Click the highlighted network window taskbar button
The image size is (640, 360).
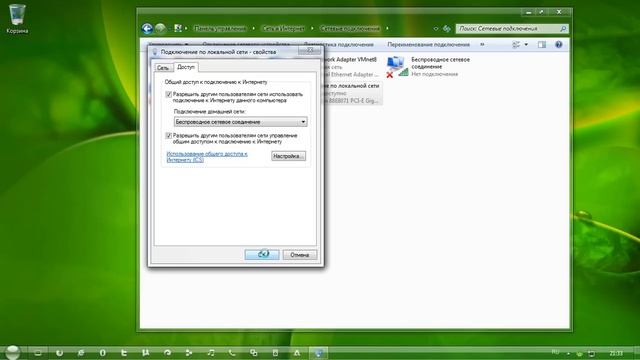tap(318, 353)
